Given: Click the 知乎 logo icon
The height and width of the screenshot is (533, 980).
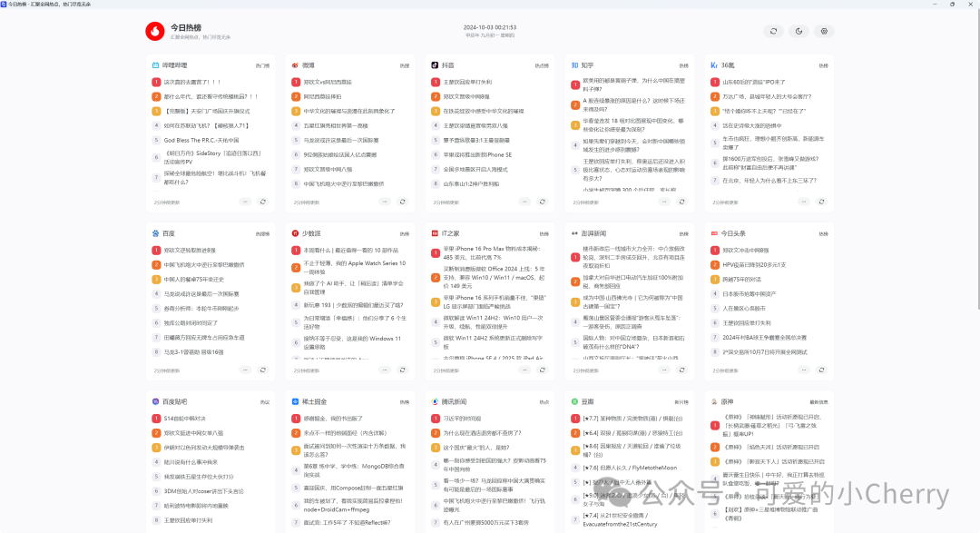Looking at the screenshot, I should (574, 65).
